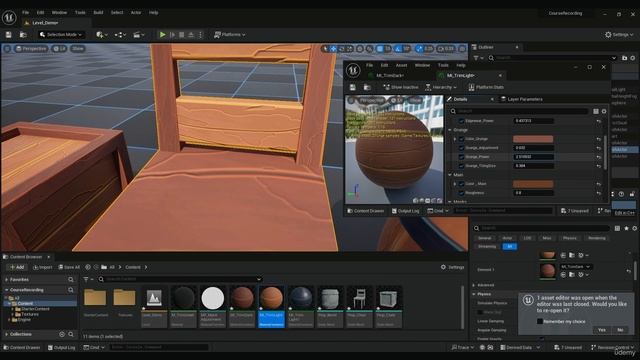Expand the Favorites section
640x360 pixels.
7,280
